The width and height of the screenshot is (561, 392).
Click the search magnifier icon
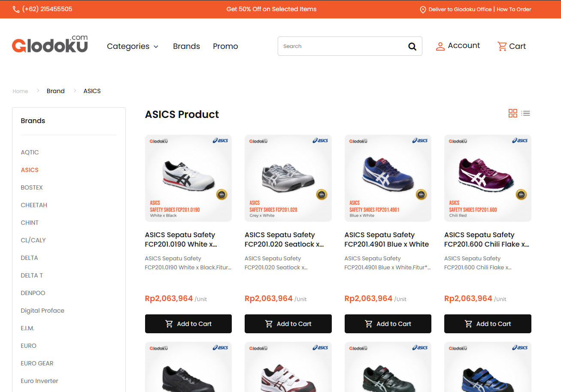[412, 46]
